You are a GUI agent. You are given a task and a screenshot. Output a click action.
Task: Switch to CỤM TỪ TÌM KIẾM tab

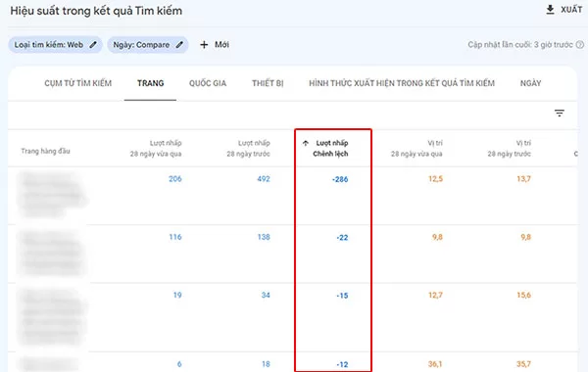(78, 83)
